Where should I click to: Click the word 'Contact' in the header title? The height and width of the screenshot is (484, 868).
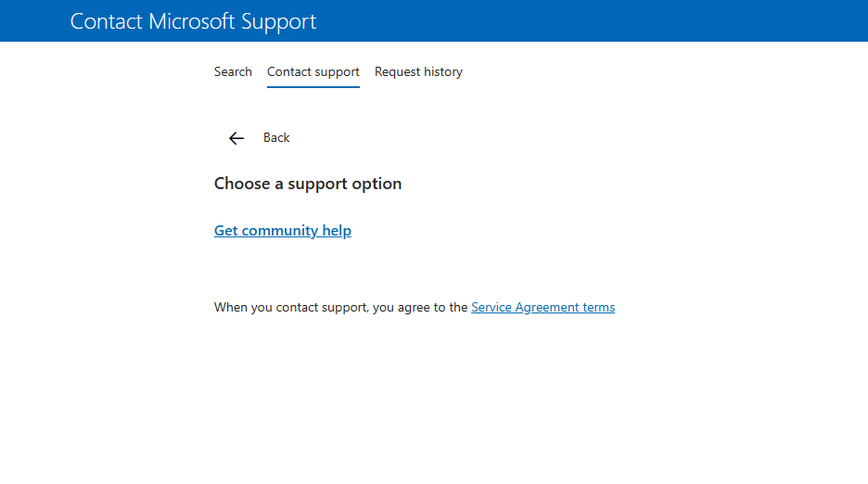pos(106,21)
